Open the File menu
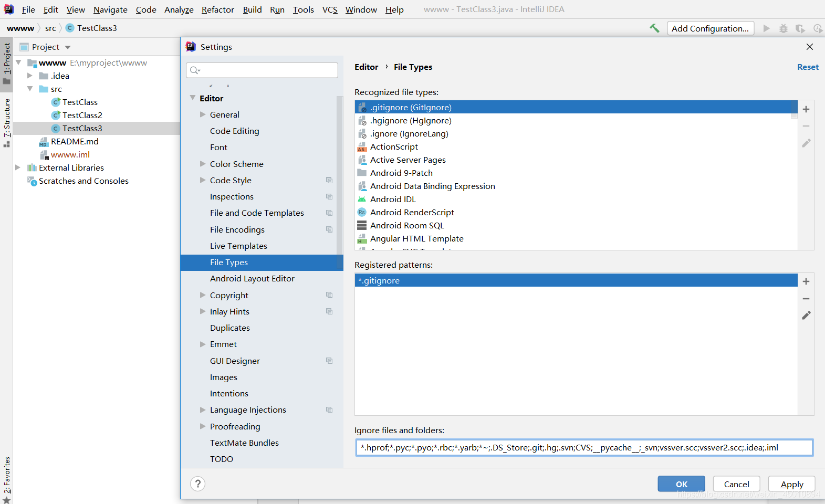825x504 pixels. [28, 9]
